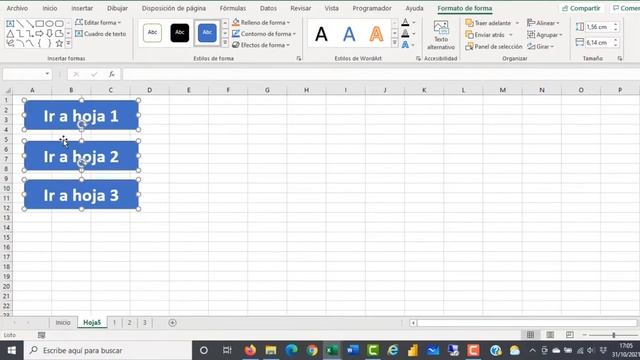Screen dimensions: 640x360
Task: Open the Panel de selección
Action: pyautogui.click(x=494, y=47)
